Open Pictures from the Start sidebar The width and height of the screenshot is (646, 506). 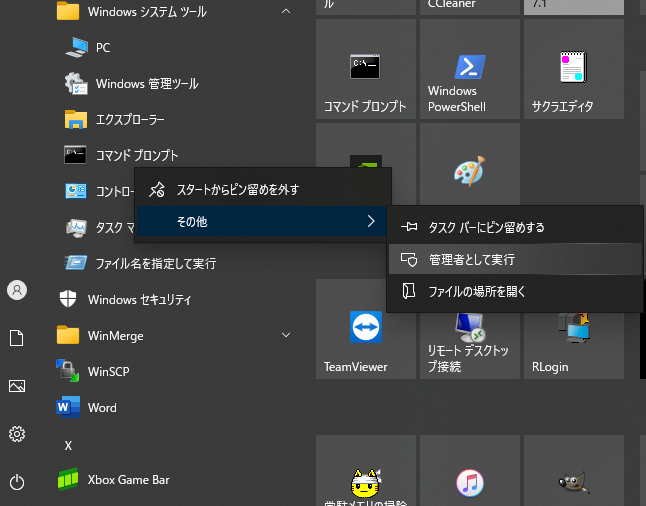coord(17,386)
